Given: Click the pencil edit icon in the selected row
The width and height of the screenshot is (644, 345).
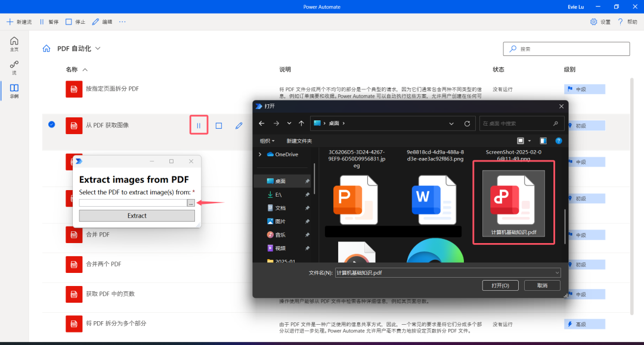Looking at the screenshot, I should point(239,126).
